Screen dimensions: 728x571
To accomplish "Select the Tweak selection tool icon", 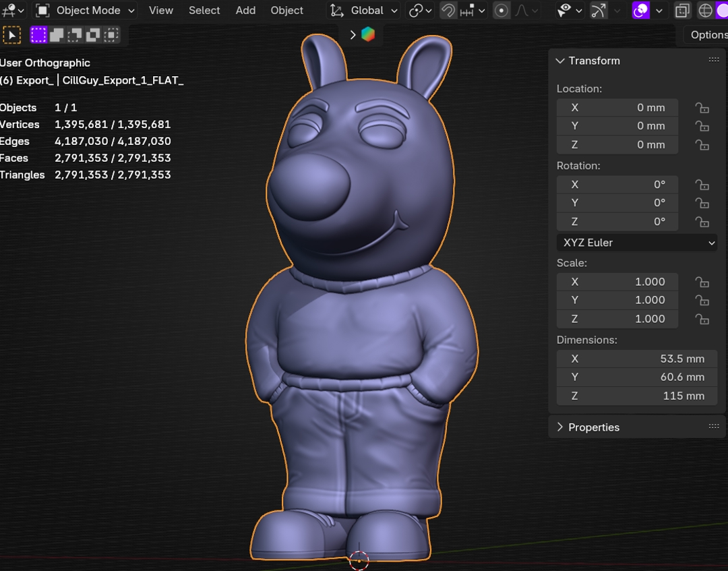I will (x=11, y=35).
